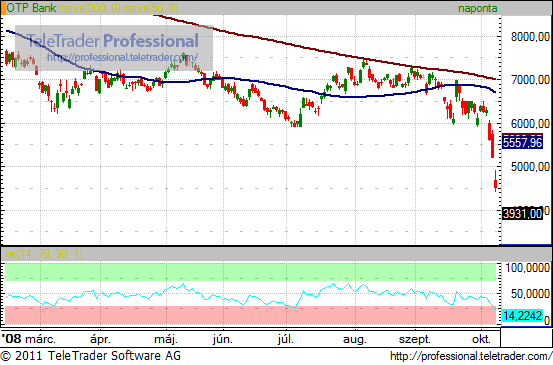The height and width of the screenshot is (365, 553).
Task: Click the last red candlestick in October
Action: pos(496,182)
